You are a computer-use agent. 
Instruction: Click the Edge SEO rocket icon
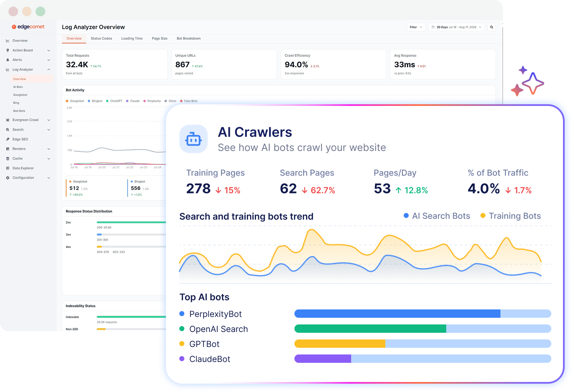pos(8,139)
